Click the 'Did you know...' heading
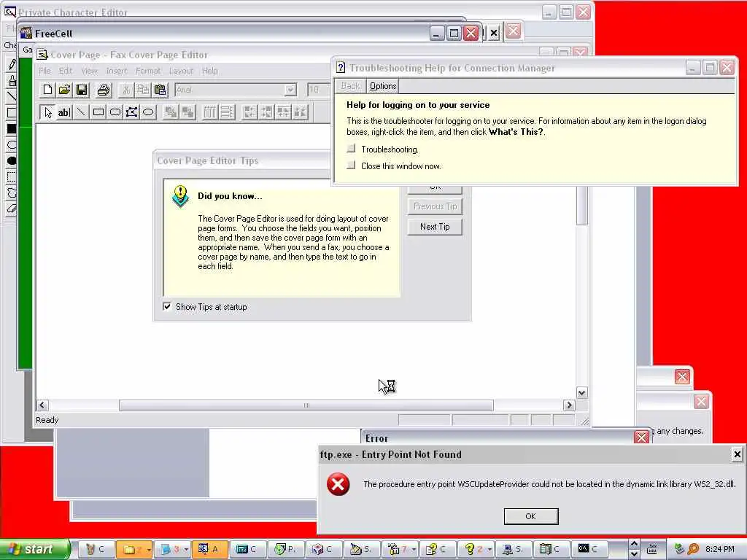This screenshot has height=560, width=747. click(230, 196)
